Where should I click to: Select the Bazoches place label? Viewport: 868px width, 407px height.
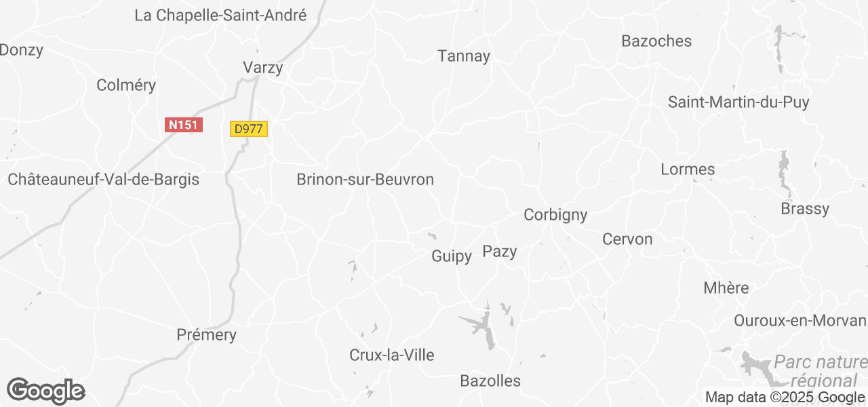pyautogui.click(x=656, y=41)
